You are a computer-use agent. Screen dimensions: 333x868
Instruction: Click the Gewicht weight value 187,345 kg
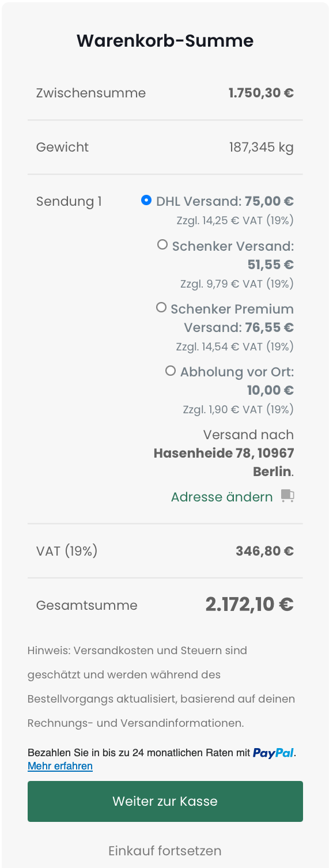point(261,147)
